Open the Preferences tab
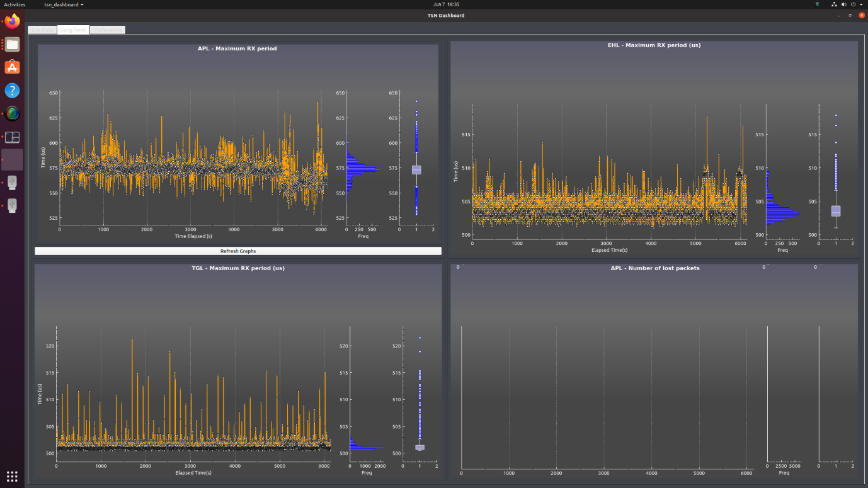 107,30
